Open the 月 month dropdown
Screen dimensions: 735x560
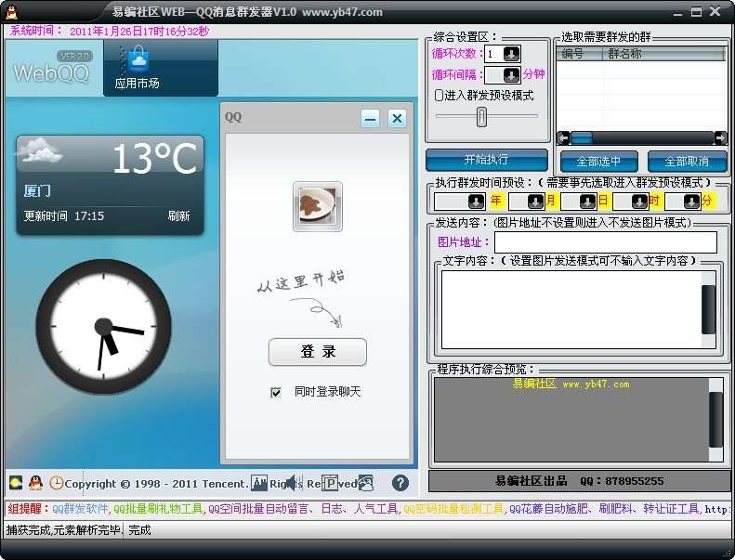click(536, 202)
